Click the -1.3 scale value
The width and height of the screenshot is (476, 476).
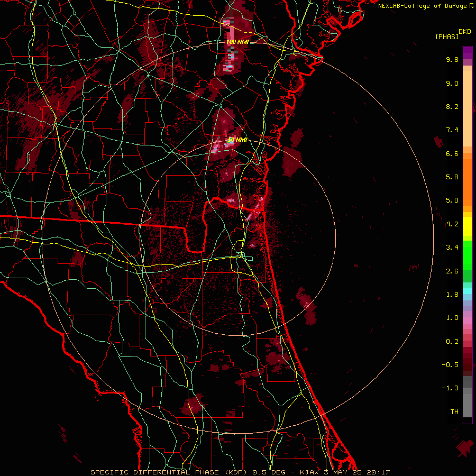point(450,388)
